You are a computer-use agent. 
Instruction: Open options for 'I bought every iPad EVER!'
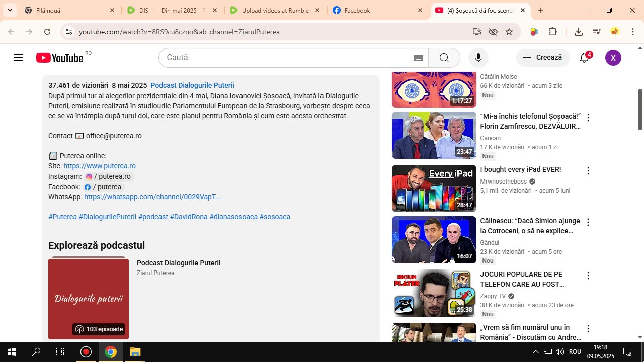click(588, 171)
